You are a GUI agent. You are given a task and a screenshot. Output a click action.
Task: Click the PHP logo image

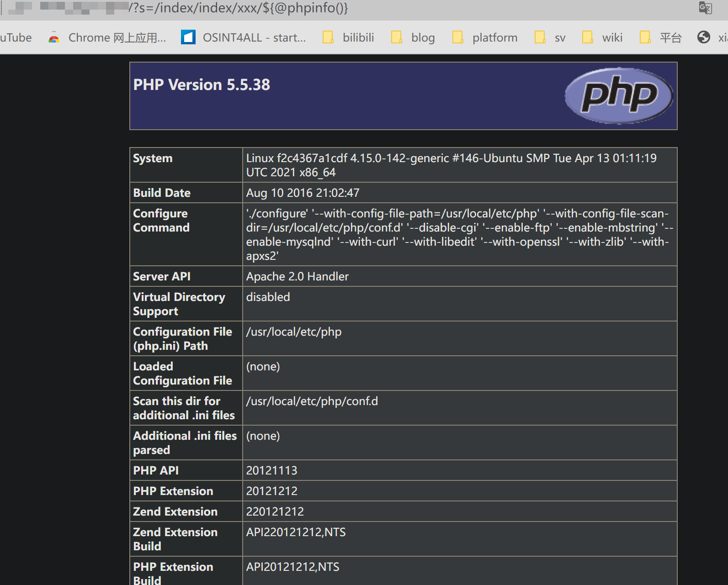(619, 95)
